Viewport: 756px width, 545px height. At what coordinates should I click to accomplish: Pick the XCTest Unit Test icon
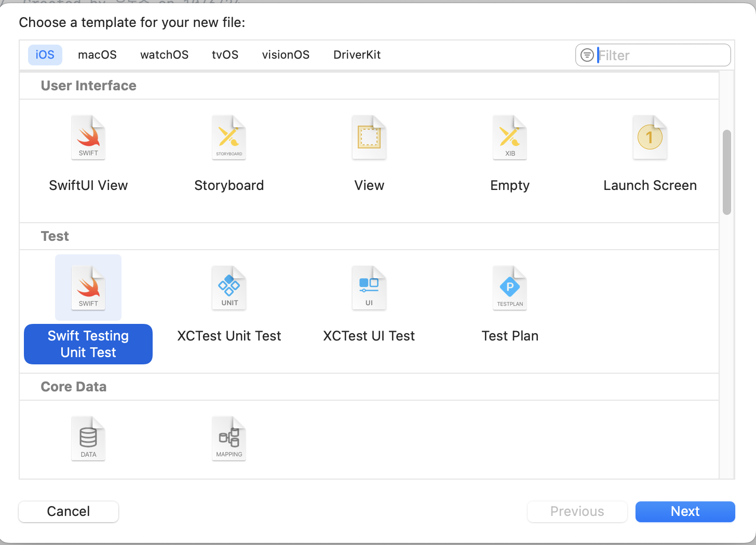229,288
